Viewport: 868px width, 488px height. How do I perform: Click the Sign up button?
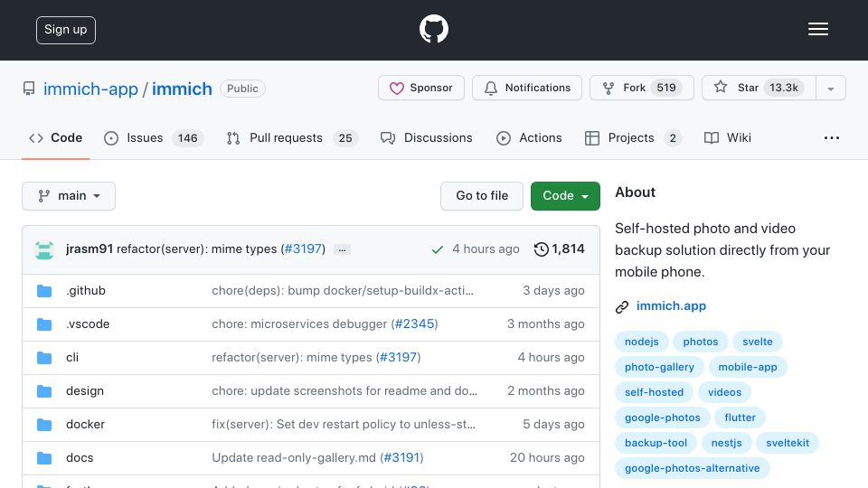coord(66,30)
